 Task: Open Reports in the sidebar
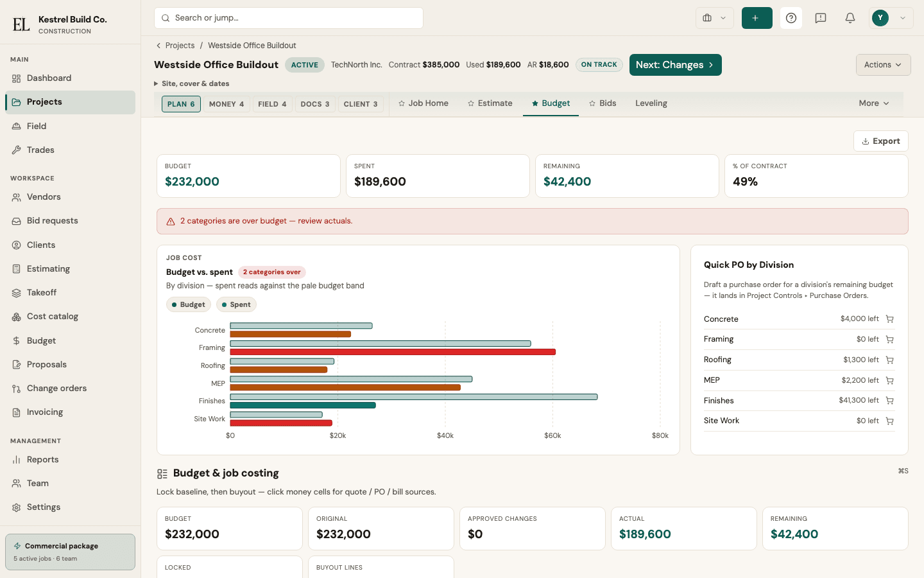[70, 460]
